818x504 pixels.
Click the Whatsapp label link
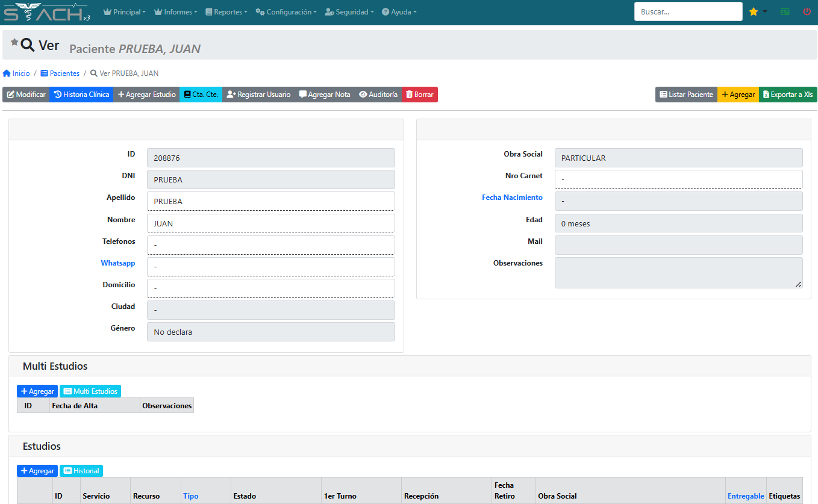(x=118, y=263)
